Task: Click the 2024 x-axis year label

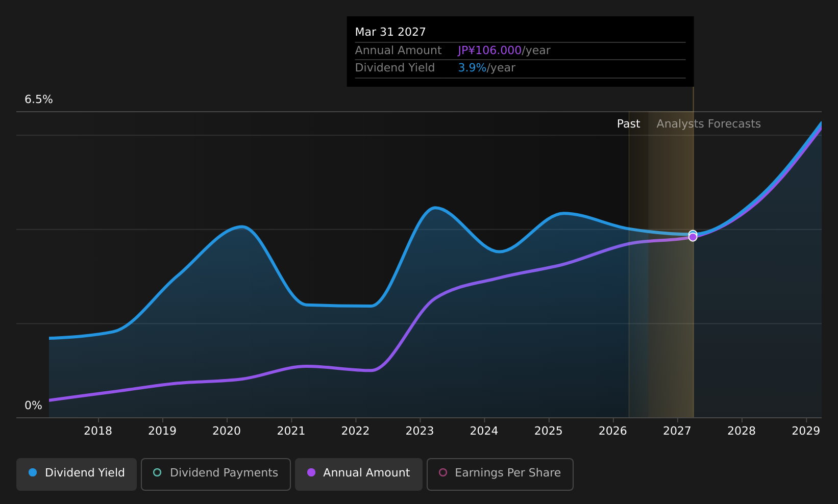Action: coord(484,431)
